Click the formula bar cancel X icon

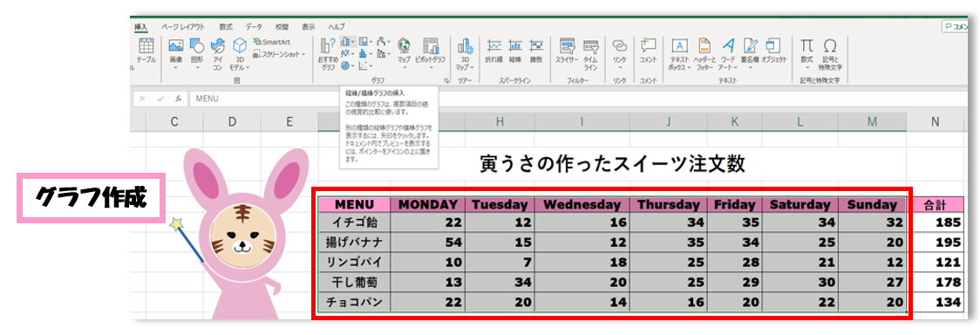click(143, 99)
